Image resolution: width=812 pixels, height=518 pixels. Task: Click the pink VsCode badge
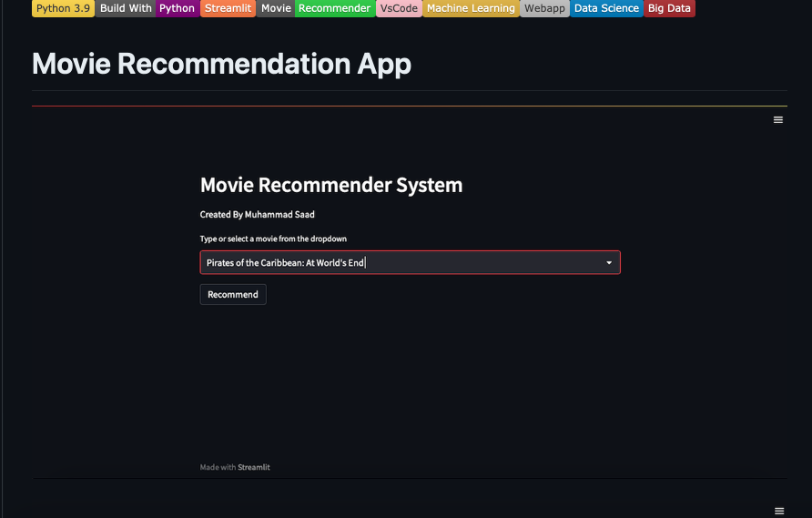(399, 8)
